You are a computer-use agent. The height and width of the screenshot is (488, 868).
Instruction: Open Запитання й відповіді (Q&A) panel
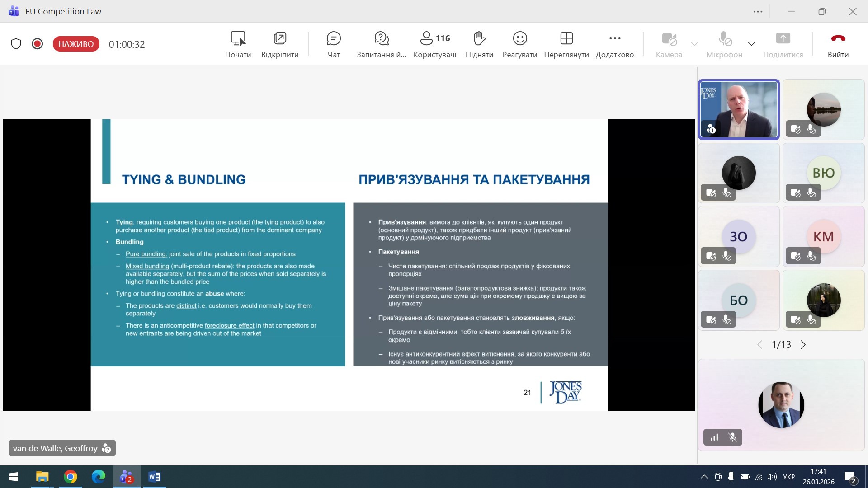tap(381, 44)
